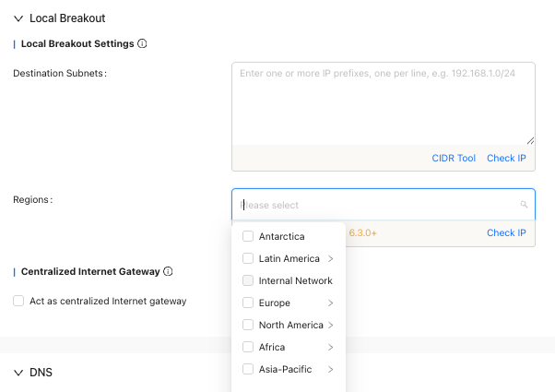
Task: Expand Asia-Pacific submenu arrow
Action: pyautogui.click(x=331, y=369)
